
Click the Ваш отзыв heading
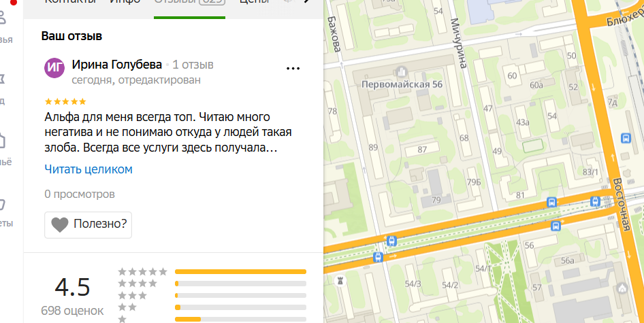(71, 36)
